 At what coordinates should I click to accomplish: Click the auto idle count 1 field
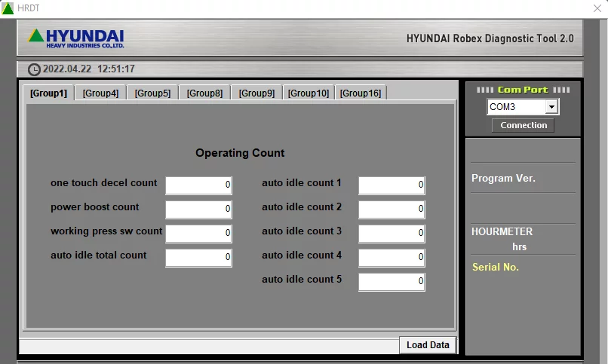392,185
